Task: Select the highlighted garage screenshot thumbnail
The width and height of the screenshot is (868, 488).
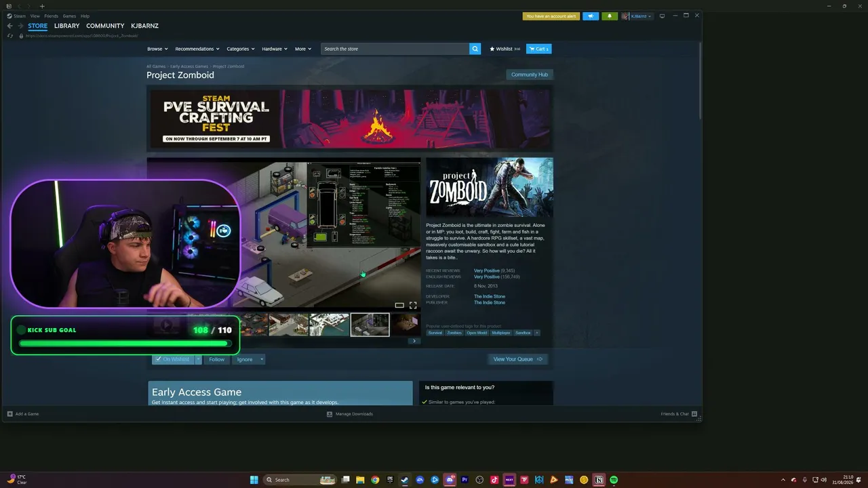Action: [x=370, y=325]
